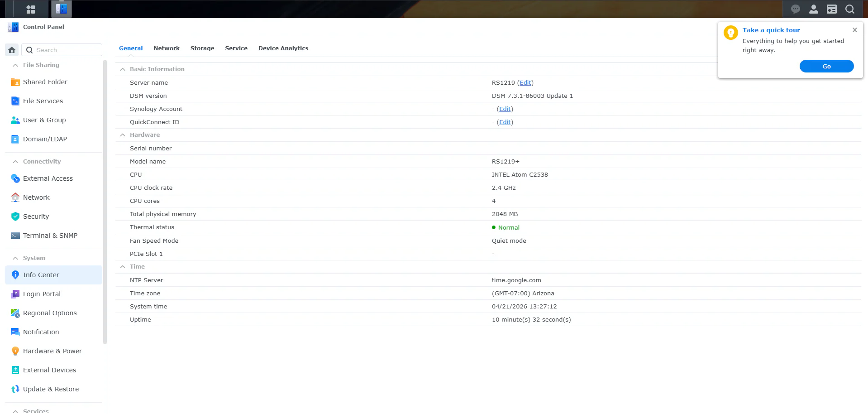The image size is (868, 414).
Task: Click the Notification sidebar icon
Action: (x=15, y=332)
